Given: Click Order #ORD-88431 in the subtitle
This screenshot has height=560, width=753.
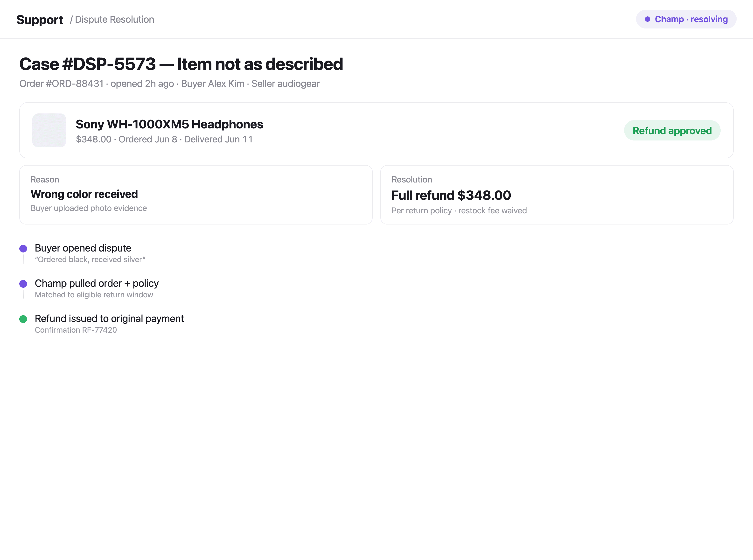Looking at the screenshot, I should click(x=61, y=83).
